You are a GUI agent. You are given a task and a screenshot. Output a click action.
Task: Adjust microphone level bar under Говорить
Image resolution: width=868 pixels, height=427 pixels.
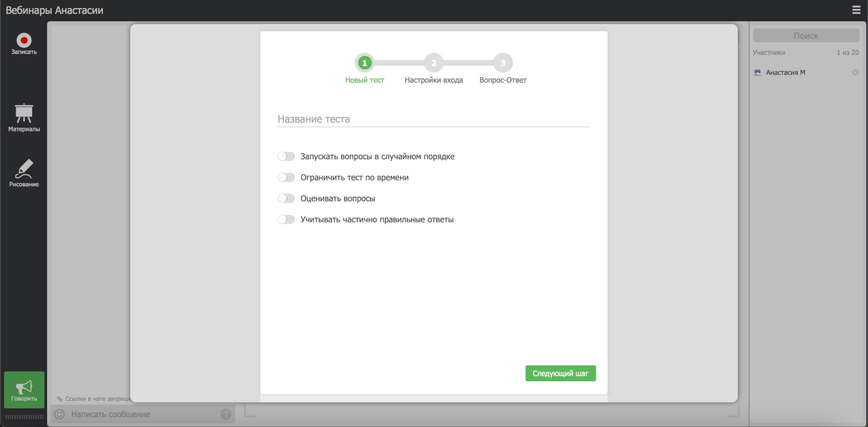coord(24,417)
